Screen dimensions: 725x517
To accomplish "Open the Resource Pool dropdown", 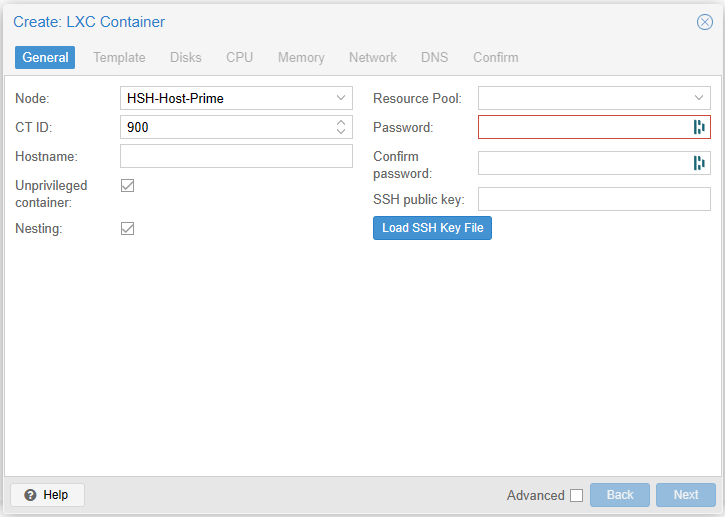I will [x=699, y=98].
